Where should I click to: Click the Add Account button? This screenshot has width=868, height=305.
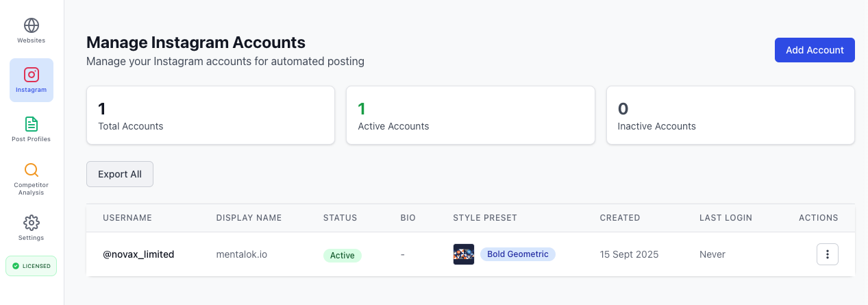click(x=815, y=50)
